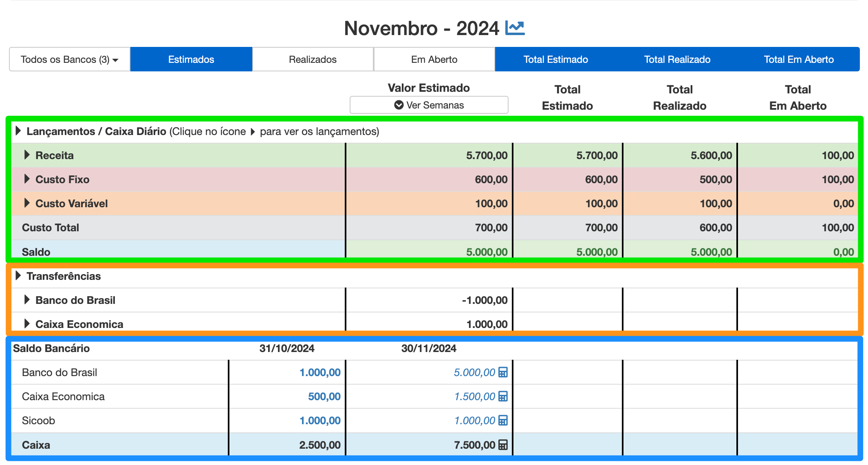Click the Novembro - 2024 title
The height and width of the screenshot is (465, 868).
coord(421,28)
